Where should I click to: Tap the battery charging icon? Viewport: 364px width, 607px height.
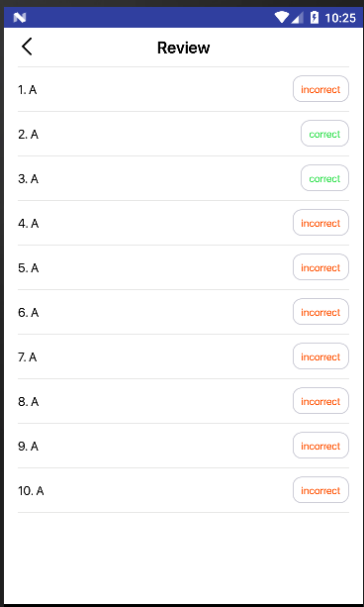[x=315, y=18]
